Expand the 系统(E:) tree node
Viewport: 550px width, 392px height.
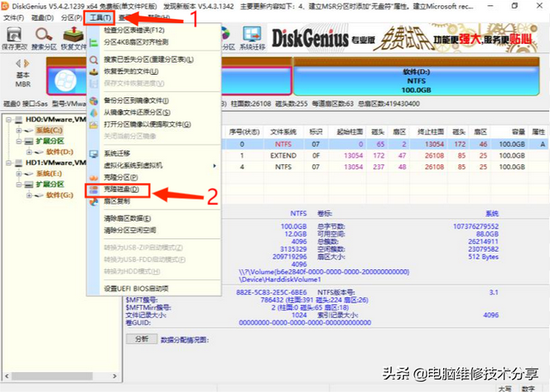pos(19,174)
